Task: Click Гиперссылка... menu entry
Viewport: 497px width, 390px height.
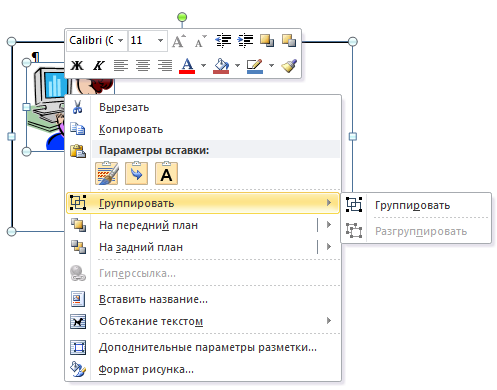Action: tap(203, 273)
